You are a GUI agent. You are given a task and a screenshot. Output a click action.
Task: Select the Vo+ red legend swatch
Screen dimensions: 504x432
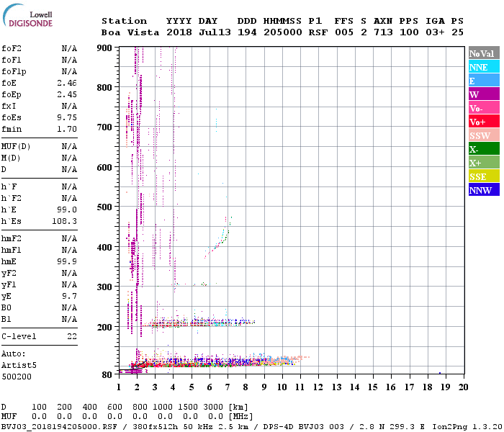coord(484,122)
